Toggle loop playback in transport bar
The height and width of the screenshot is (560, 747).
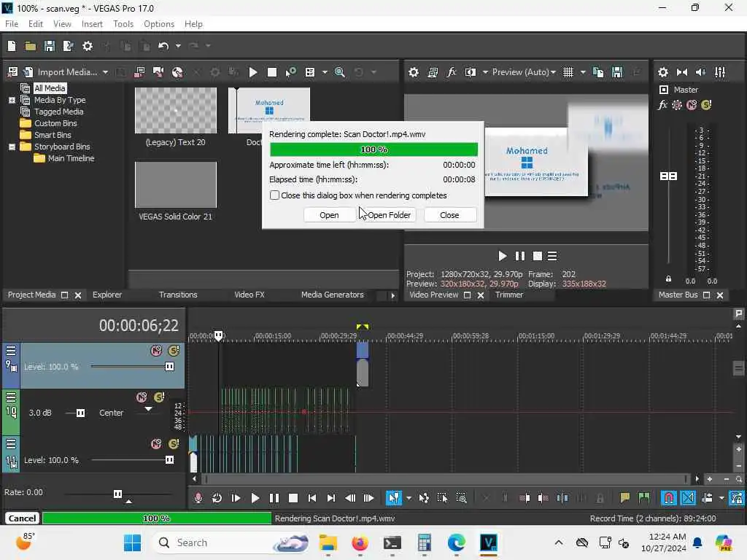(x=217, y=498)
